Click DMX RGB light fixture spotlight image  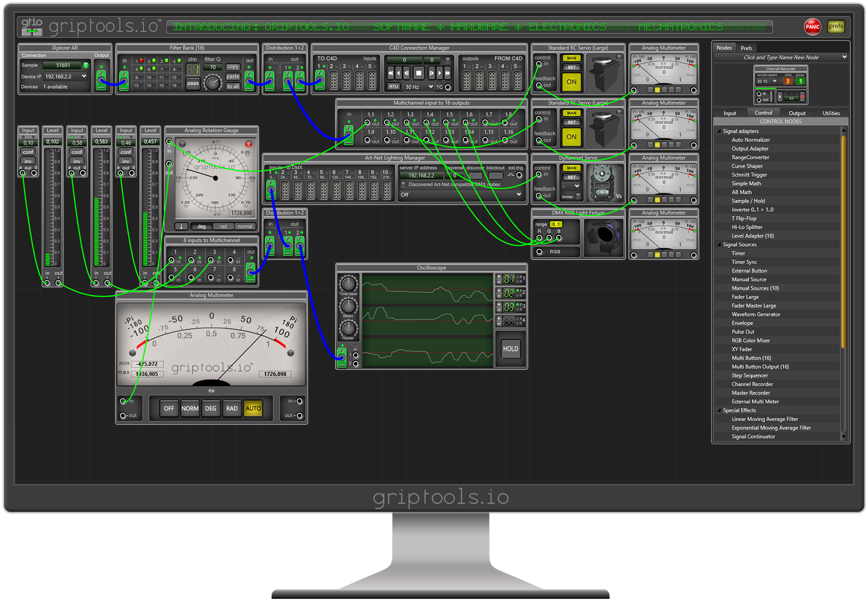click(x=604, y=238)
